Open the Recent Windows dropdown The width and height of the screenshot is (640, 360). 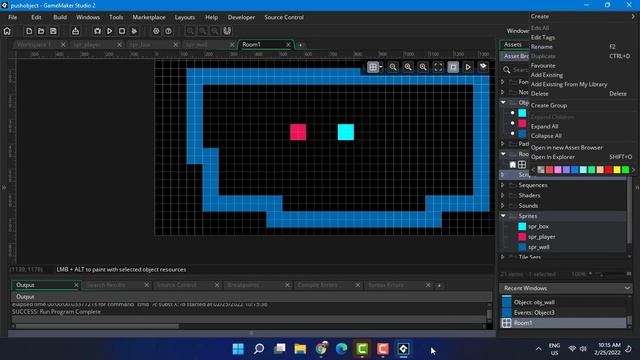click(627, 288)
